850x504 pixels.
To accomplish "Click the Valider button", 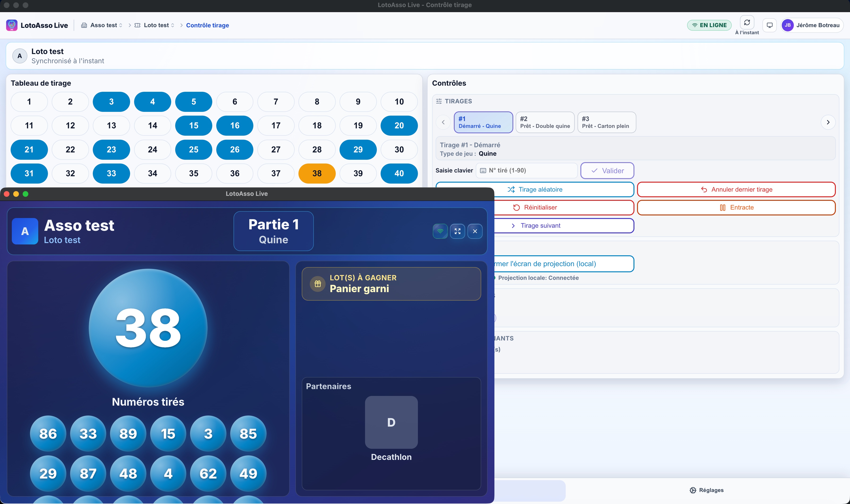I will coord(607,171).
